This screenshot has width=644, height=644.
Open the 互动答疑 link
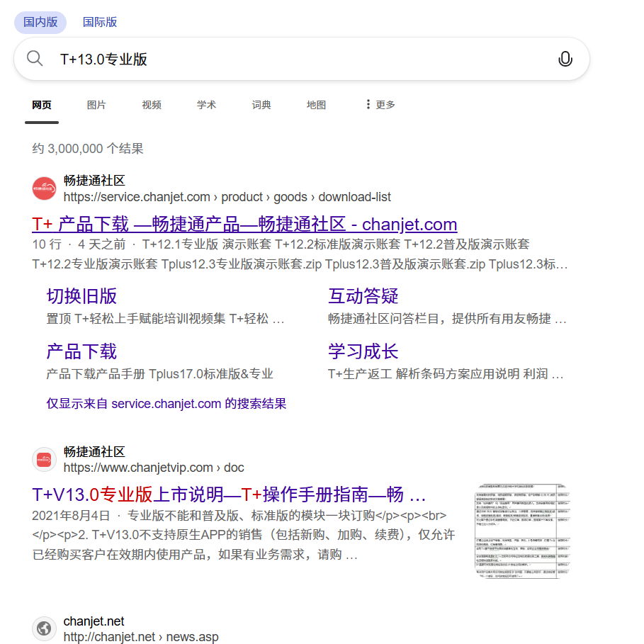point(363,296)
